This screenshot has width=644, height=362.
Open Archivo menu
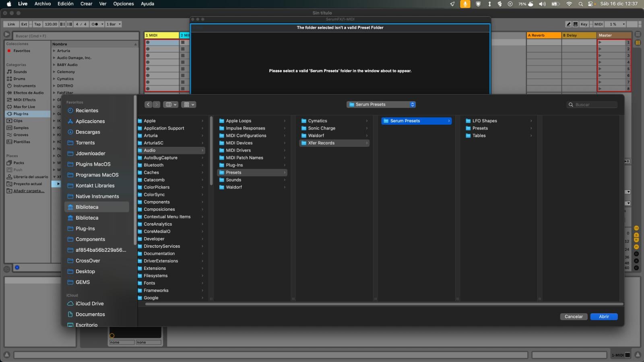42,4
